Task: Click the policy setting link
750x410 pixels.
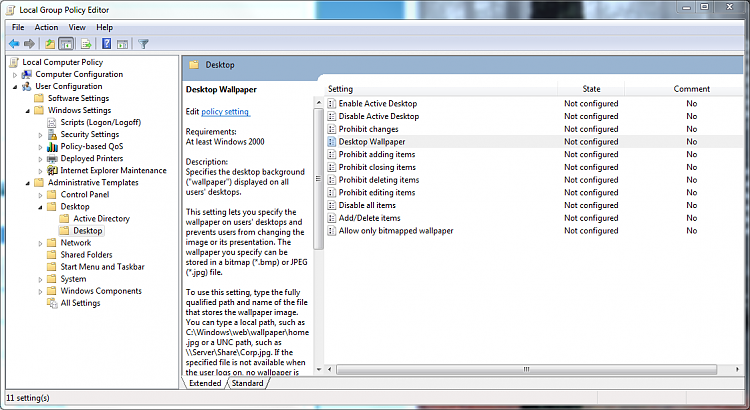Action: coord(225,111)
